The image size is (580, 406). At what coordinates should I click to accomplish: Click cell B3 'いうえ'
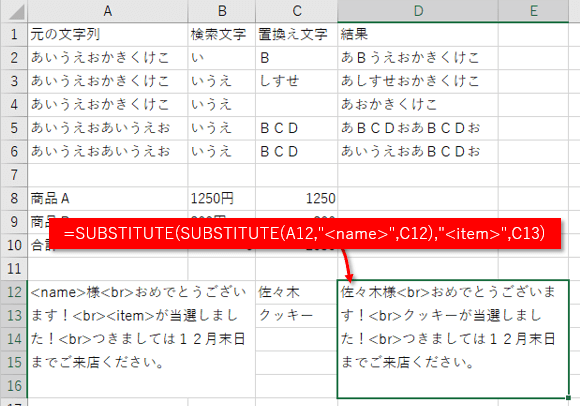pos(222,81)
